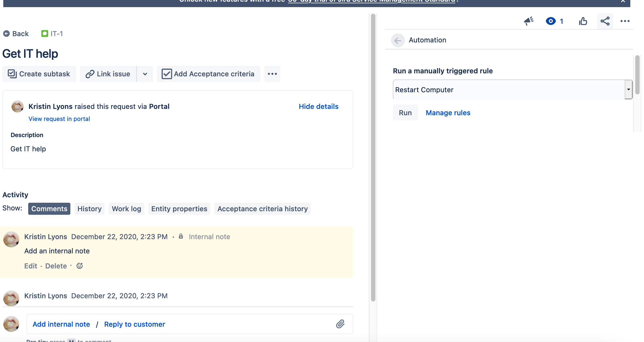
Task: Open the share dialog with the share icon
Action: 605,21
